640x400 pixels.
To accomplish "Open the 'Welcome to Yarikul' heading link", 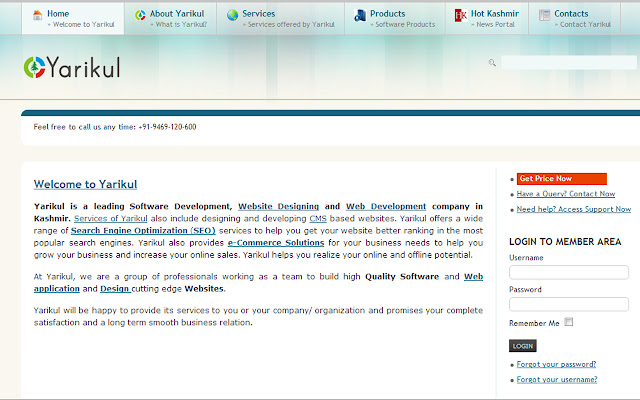I will pos(85,184).
